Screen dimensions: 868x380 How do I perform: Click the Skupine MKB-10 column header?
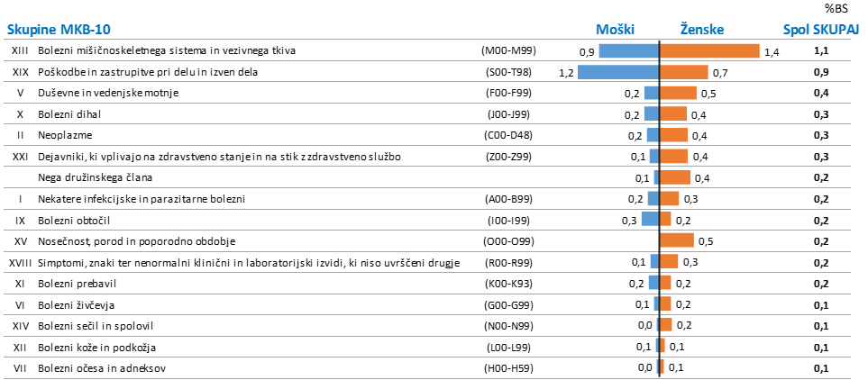coord(61,30)
